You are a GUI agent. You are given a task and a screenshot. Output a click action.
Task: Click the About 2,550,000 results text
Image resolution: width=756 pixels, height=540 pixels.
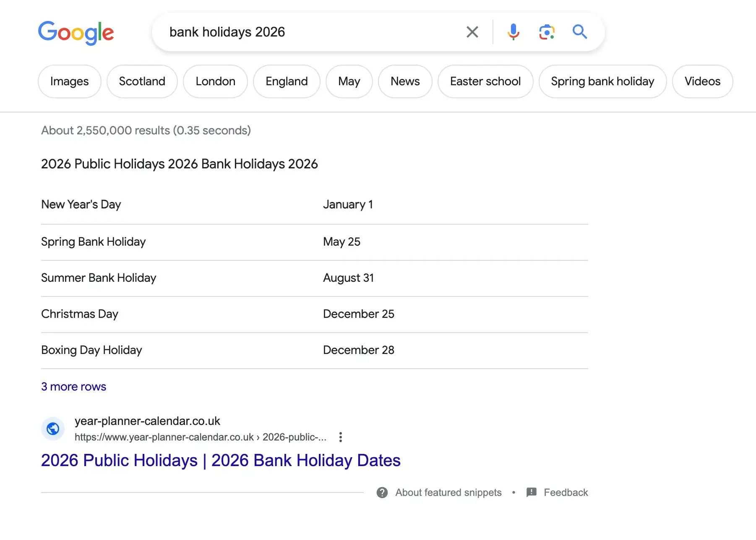[146, 131]
